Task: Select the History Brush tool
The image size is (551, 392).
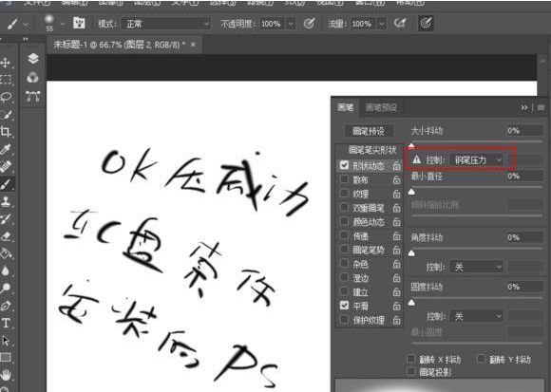Action: tap(6, 219)
